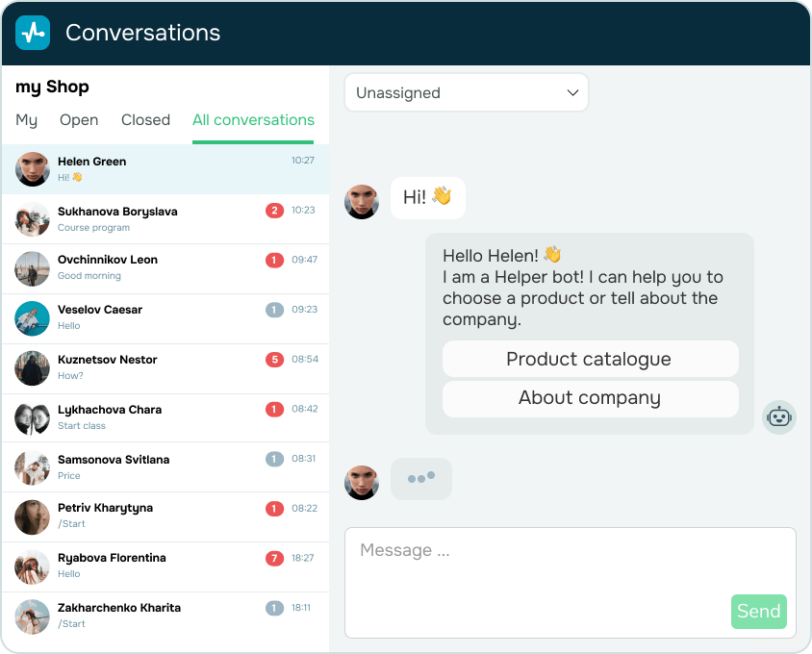Image resolution: width=812 pixels, height=654 pixels.
Task: Click the typing indicator bubble in the chat
Action: [420, 478]
